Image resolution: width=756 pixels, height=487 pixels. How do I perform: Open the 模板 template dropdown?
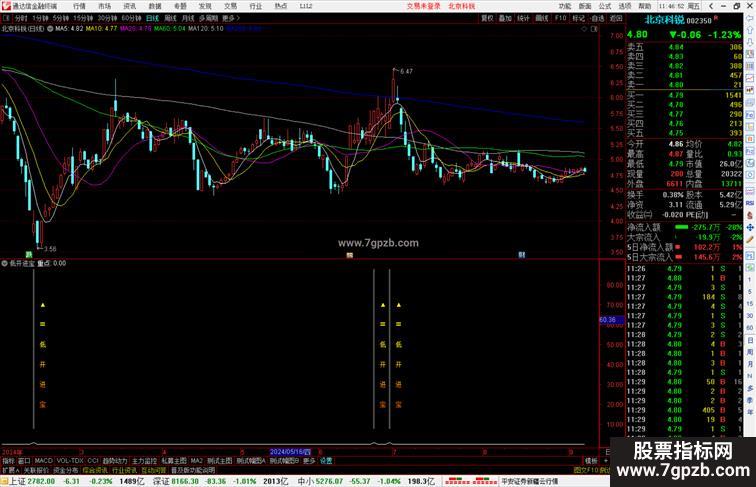591,461
